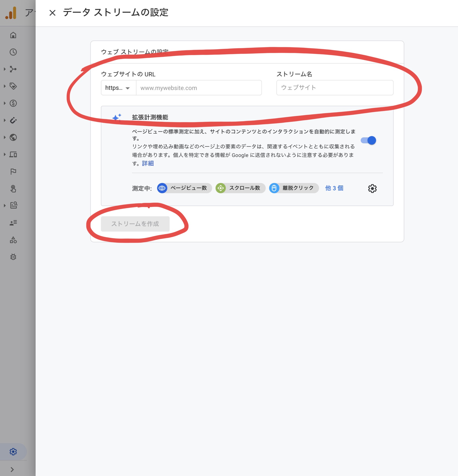Screen dimensions: 458x476
Task: Open the Admin gear at sidebar bottom
Action: (x=13, y=451)
